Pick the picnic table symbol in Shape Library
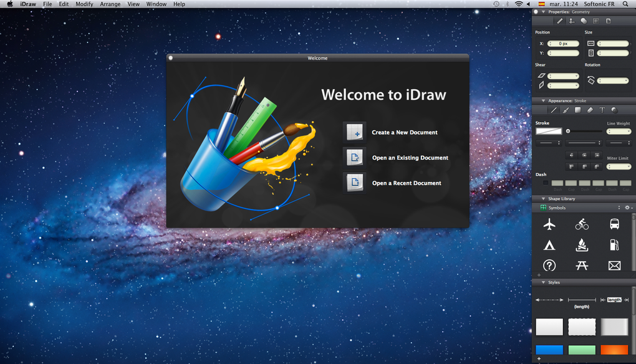 (x=582, y=266)
